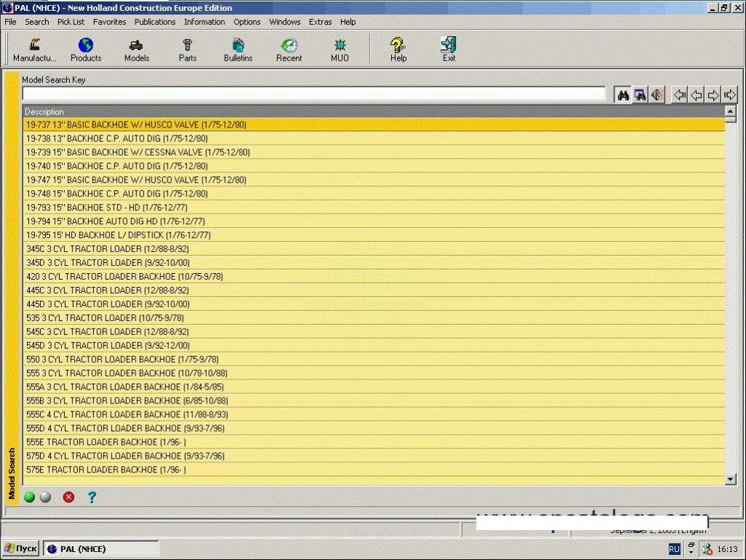The image size is (746, 560).
Task: Click the Exit toolbar icon
Action: point(449,44)
